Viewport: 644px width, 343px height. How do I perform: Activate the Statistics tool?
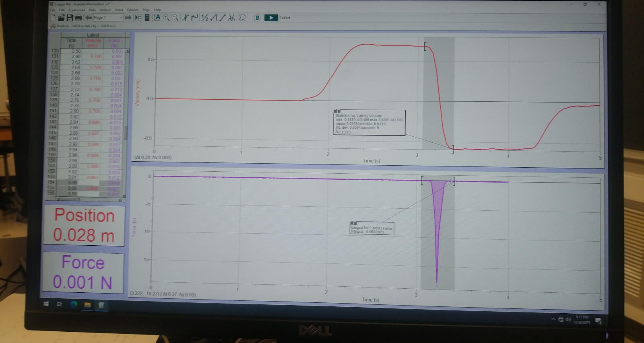204,18
